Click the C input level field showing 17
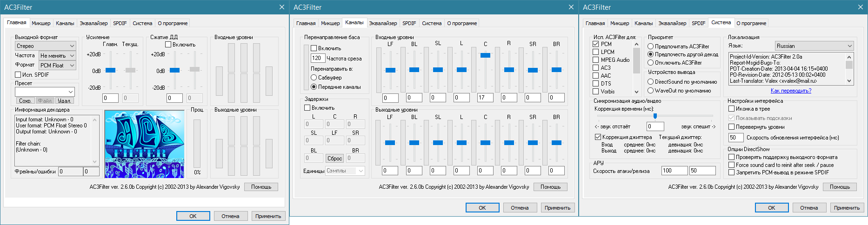Image resolution: width=868 pixels, height=225 pixels. click(x=485, y=98)
